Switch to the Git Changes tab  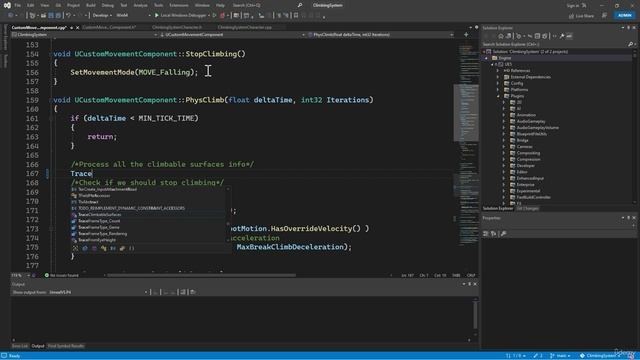click(527, 209)
